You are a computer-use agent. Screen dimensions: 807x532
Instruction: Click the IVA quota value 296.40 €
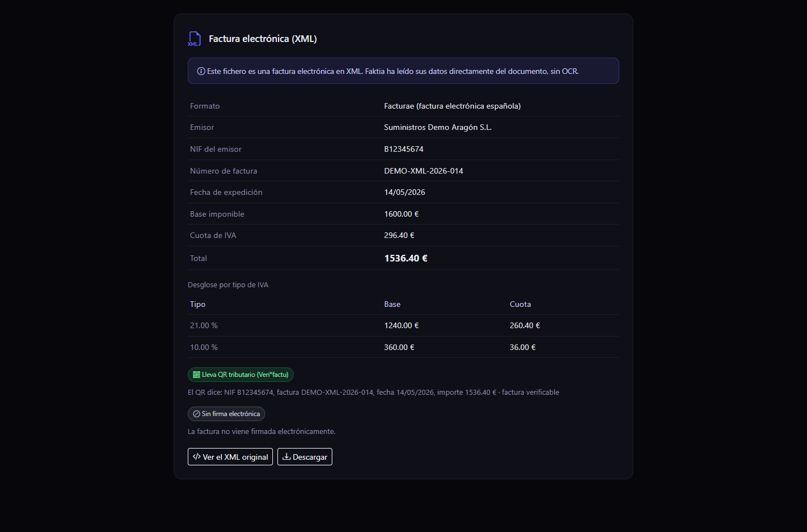[399, 235]
